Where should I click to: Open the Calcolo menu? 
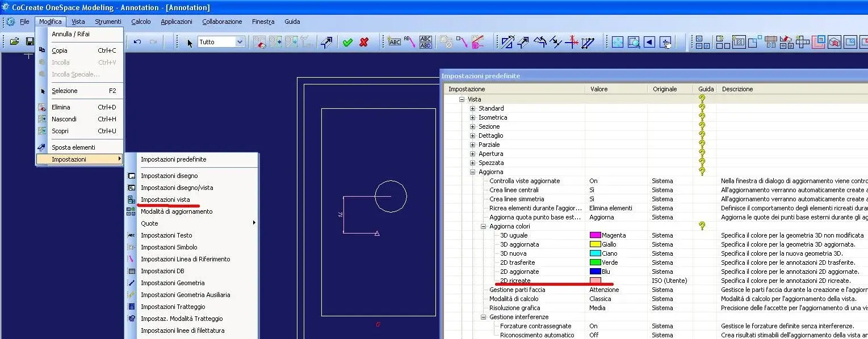point(141,22)
